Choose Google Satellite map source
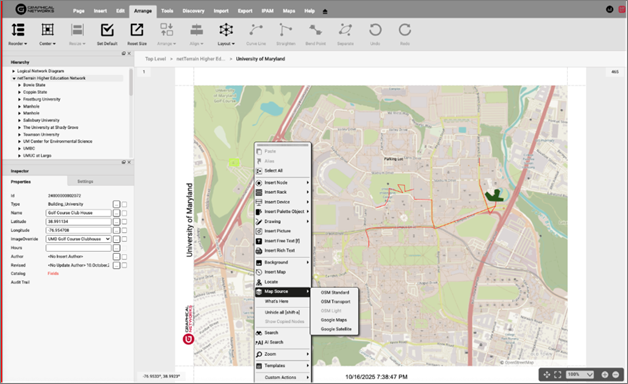 click(x=336, y=329)
